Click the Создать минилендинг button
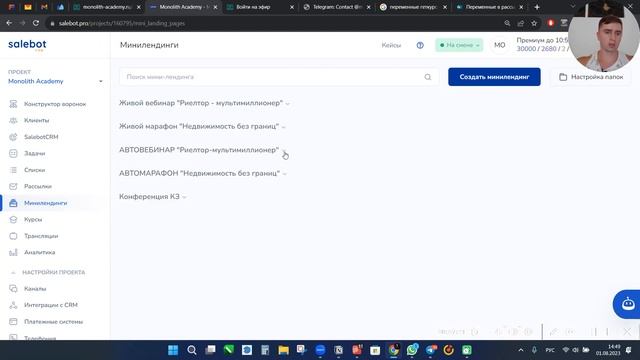 tap(494, 77)
